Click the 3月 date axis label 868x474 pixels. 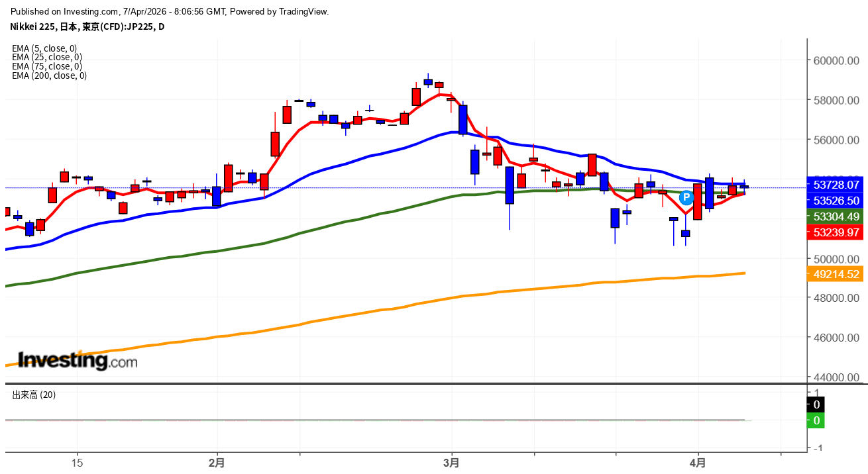(x=451, y=463)
